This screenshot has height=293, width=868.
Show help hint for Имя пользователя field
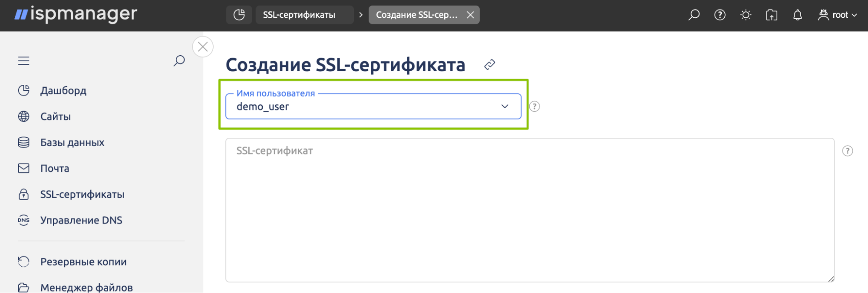click(x=535, y=107)
